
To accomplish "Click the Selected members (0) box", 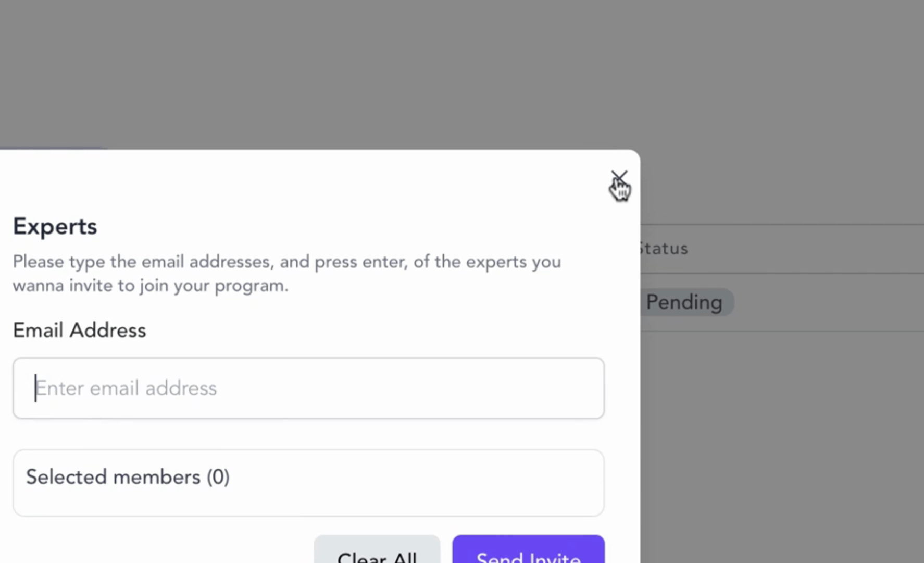I will [308, 483].
